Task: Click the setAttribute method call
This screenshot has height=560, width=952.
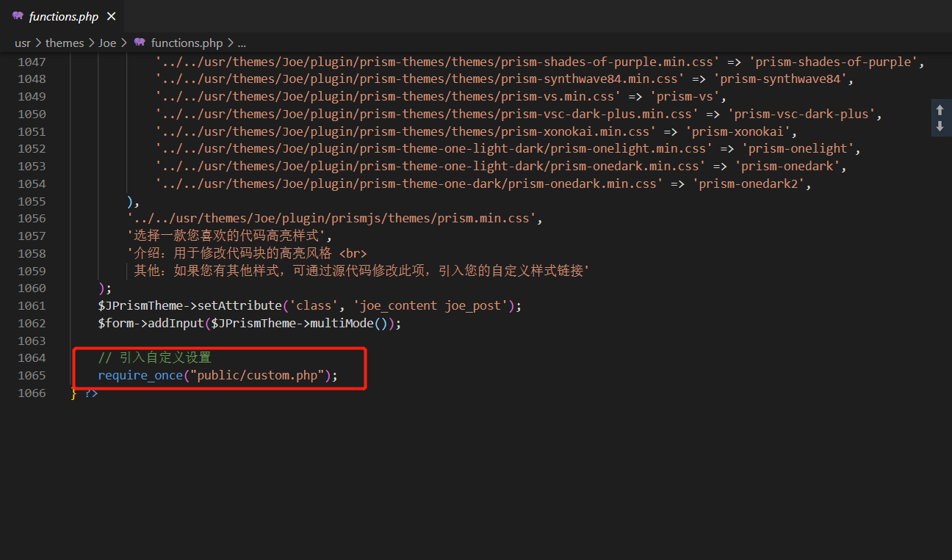Action: point(239,305)
